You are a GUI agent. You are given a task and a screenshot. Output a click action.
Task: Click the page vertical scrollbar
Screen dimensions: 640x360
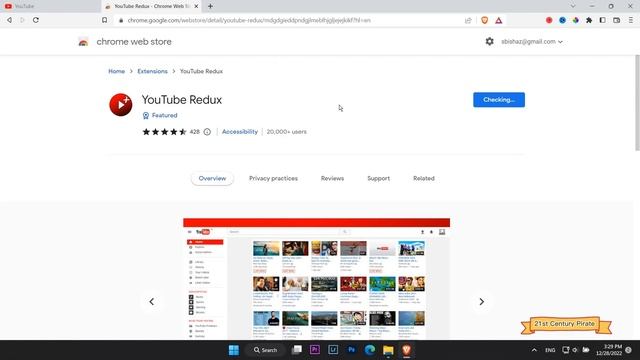coord(637,103)
